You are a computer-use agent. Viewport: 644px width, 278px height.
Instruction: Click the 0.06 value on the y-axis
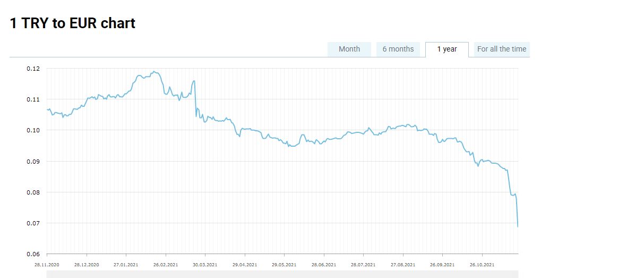coord(33,254)
